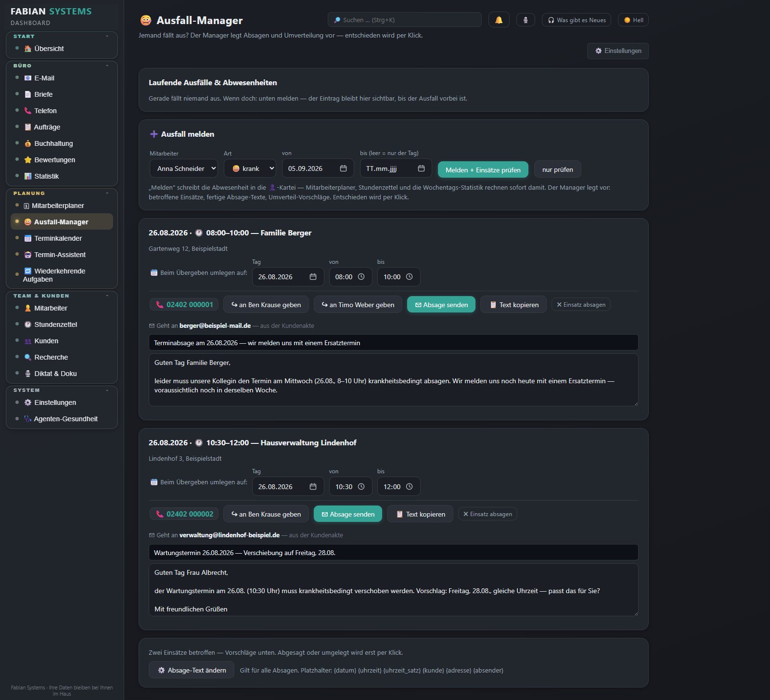Collapse the PLANUNG sidebar section
Image resolution: width=770 pixels, height=700 pixels.
pyautogui.click(x=107, y=193)
